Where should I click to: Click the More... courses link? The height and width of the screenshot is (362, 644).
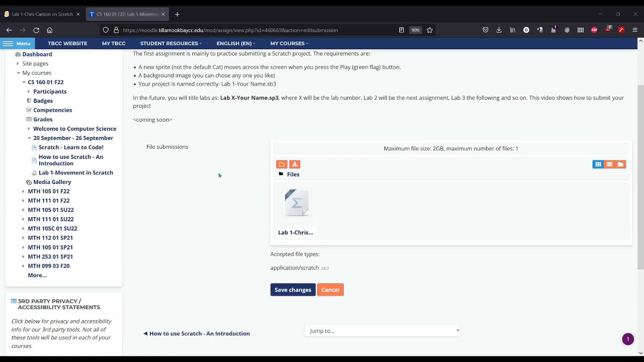(x=37, y=276)
